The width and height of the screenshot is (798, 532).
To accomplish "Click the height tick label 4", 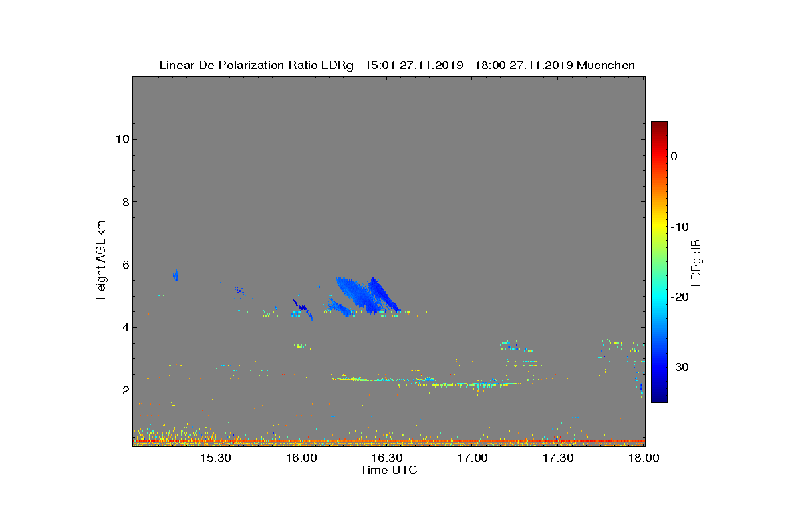I will coord(124,327).
